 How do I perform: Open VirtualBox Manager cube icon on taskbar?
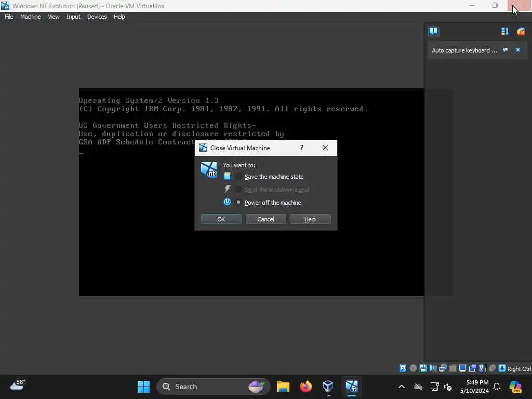tap(328, 387)
